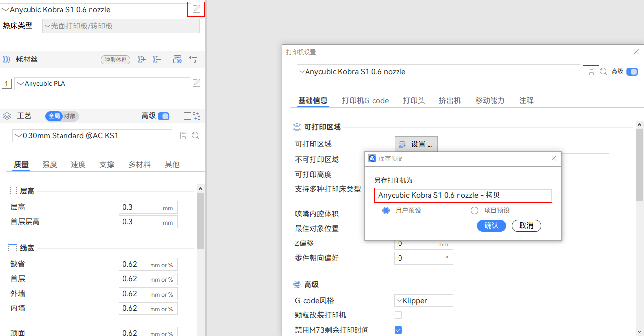The width and height of the screenshot is (644, 336).
Task: Uncheck the 禁用M73剩余打印时间 checkbox
Action: point(399,330)
